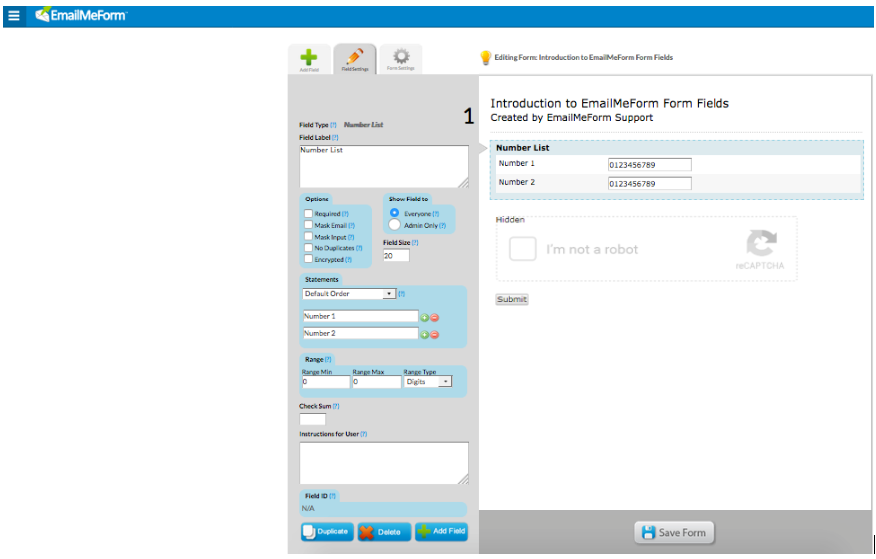Save the form with Save Form

pyautogui.click(x=674, y=533)
